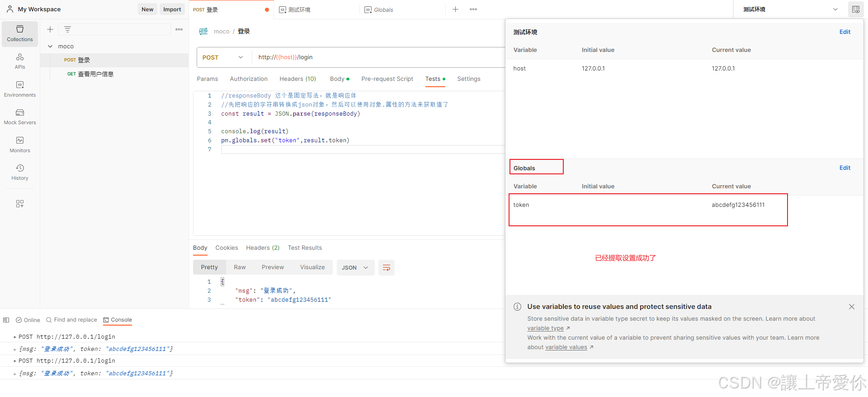Open the Environments sidebar section

pos(20,89)
